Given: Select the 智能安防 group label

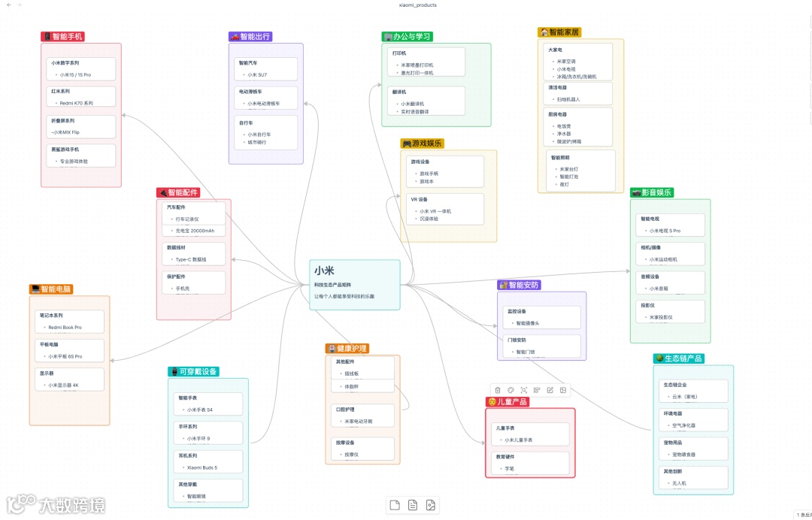Looking at the screenshot, I should coord(519,285).
